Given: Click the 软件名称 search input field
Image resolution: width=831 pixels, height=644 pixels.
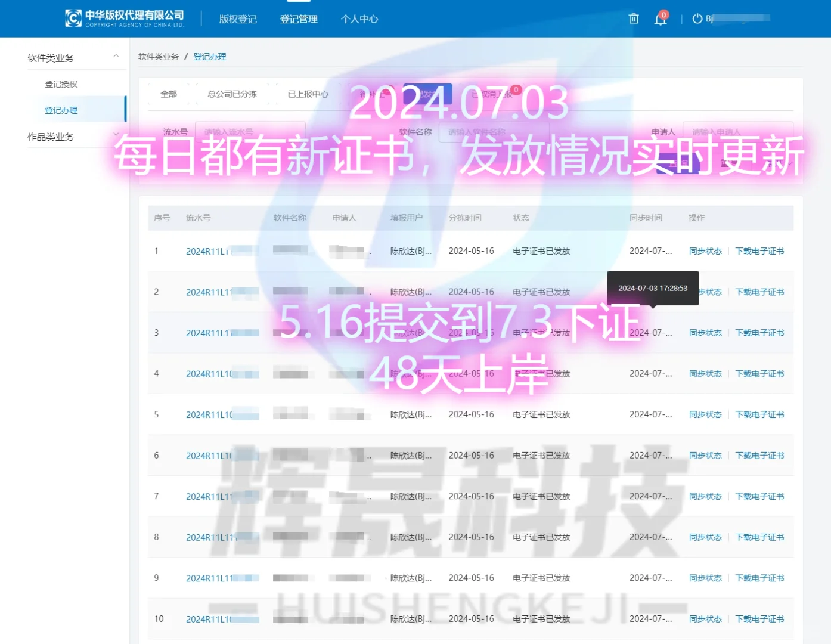Looking at the screenshot, I should pos(495,132).
